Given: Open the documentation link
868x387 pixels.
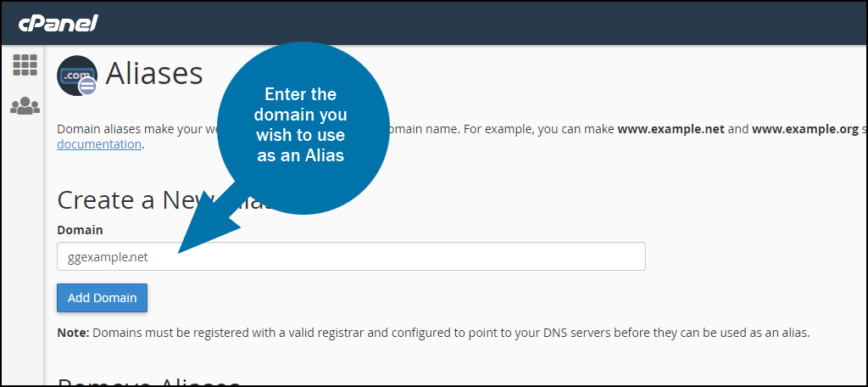Looking at the screenshot, I should pyautogui.click(x=100, y=145).
